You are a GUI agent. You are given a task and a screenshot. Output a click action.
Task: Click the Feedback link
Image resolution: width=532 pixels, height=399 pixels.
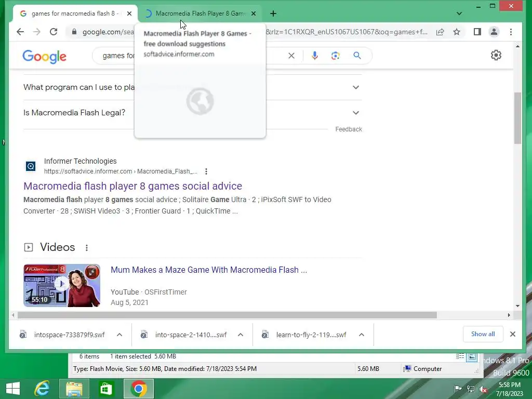[349, 129]
